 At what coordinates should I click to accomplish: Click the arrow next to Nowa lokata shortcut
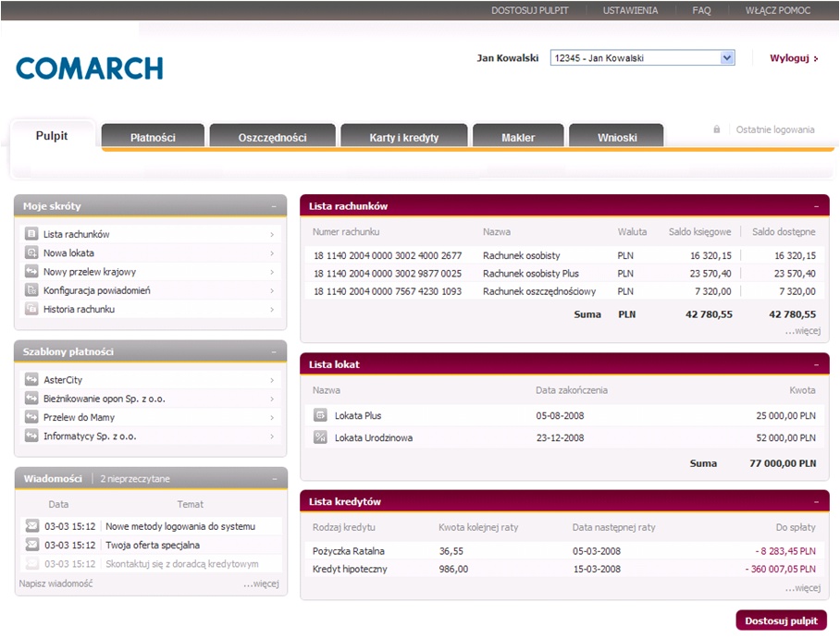click(272, 253)
